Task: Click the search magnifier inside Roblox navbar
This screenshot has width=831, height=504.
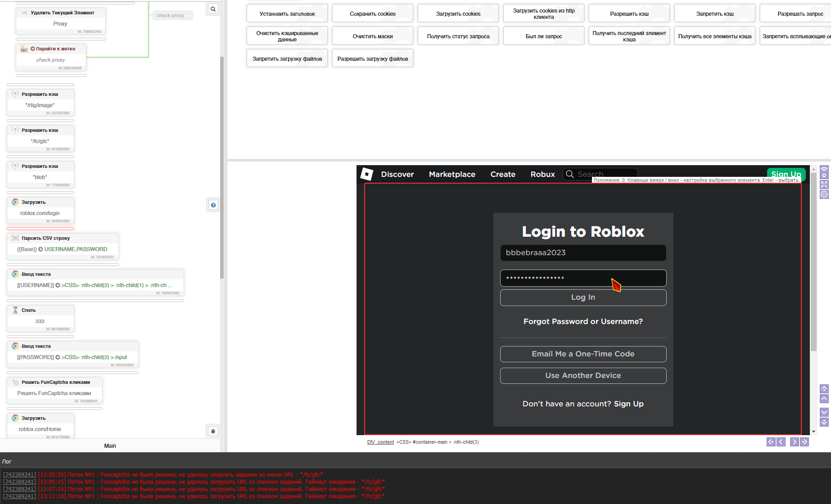Action: pyautogui.click(x=570, y=174)
